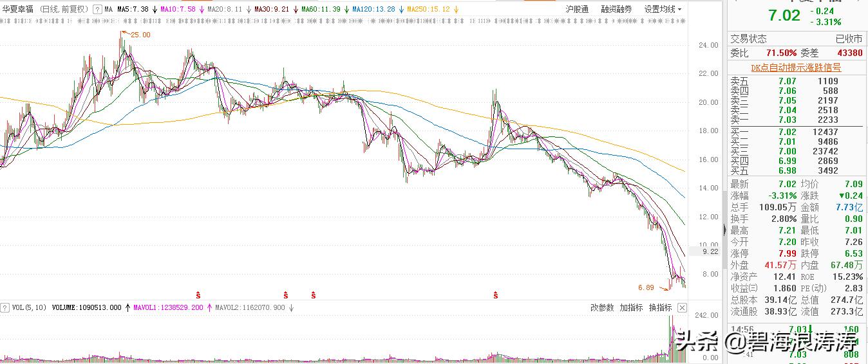This screenshot has height=364, width=868.
Task: Click 改参数 to edit indicator parameters
Action: [x=602, y=308]
